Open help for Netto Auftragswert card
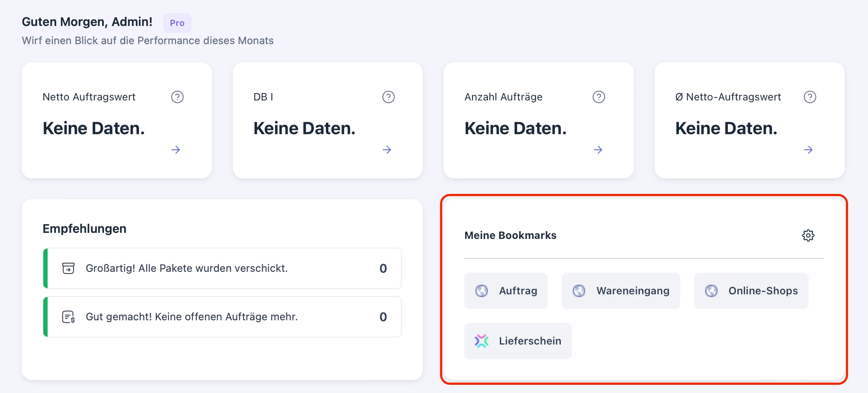The image size is (868, 393). click(x=177, y=97)
